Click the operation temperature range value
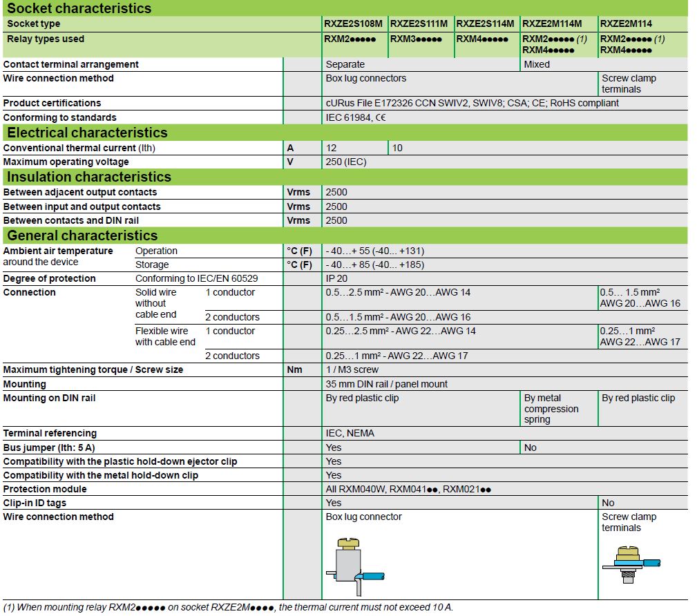Screen dimensions: 697x616 374,251
